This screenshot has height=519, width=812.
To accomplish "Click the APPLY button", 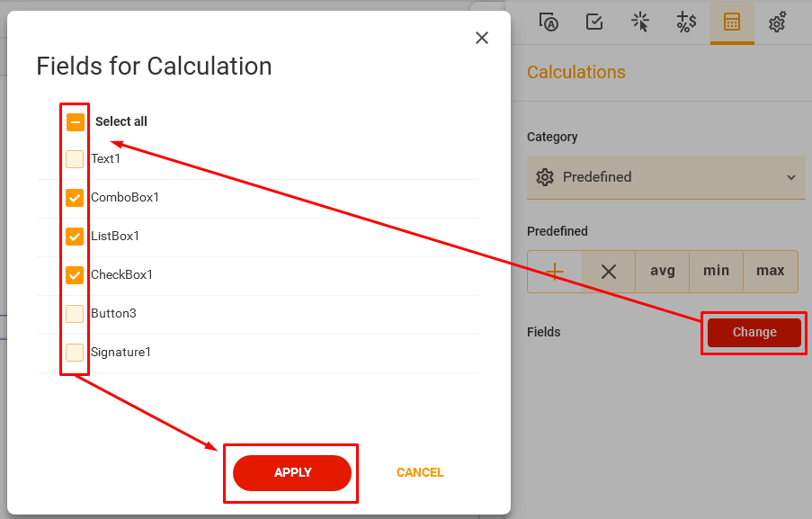I will click(x=291, y=472).
